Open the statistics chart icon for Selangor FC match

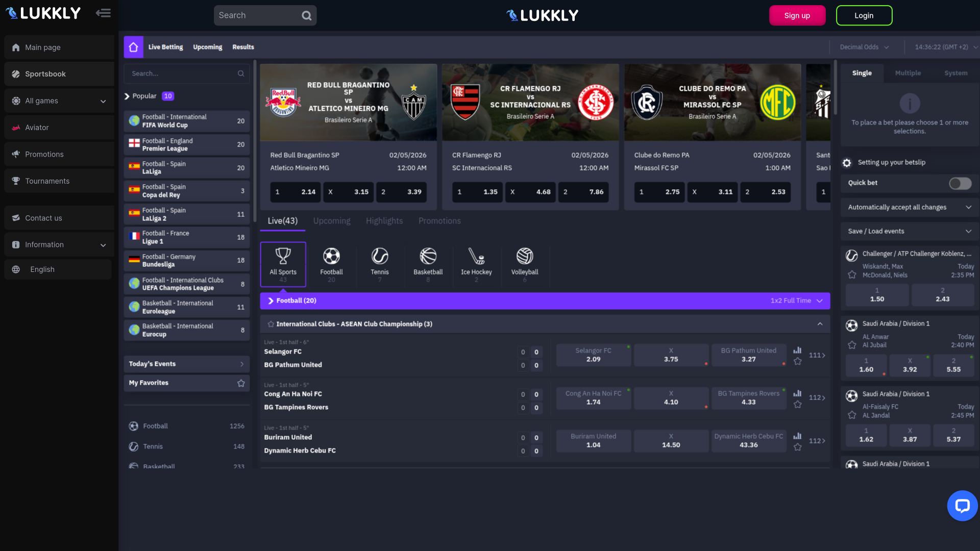coord(797,351)
